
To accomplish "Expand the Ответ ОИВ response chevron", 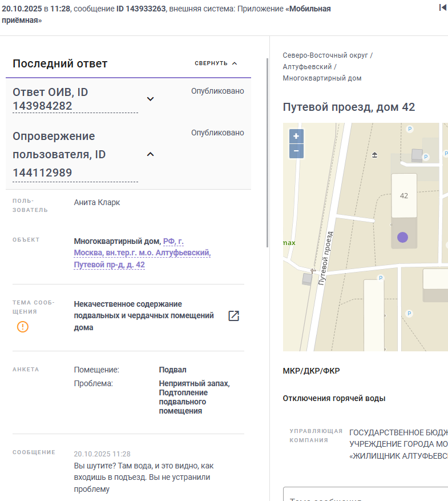I will pos(150,99).
